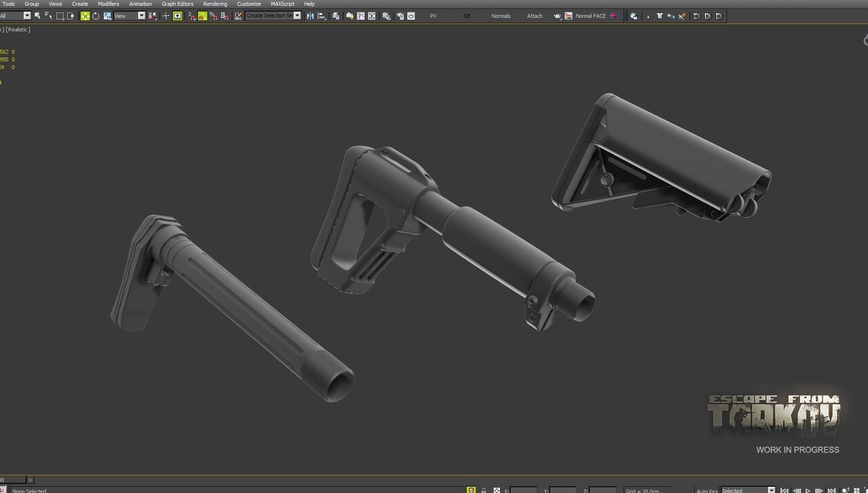This screenshot has height=493, width=868.
Task: Click the time slider handle
Action: [13, 479]
